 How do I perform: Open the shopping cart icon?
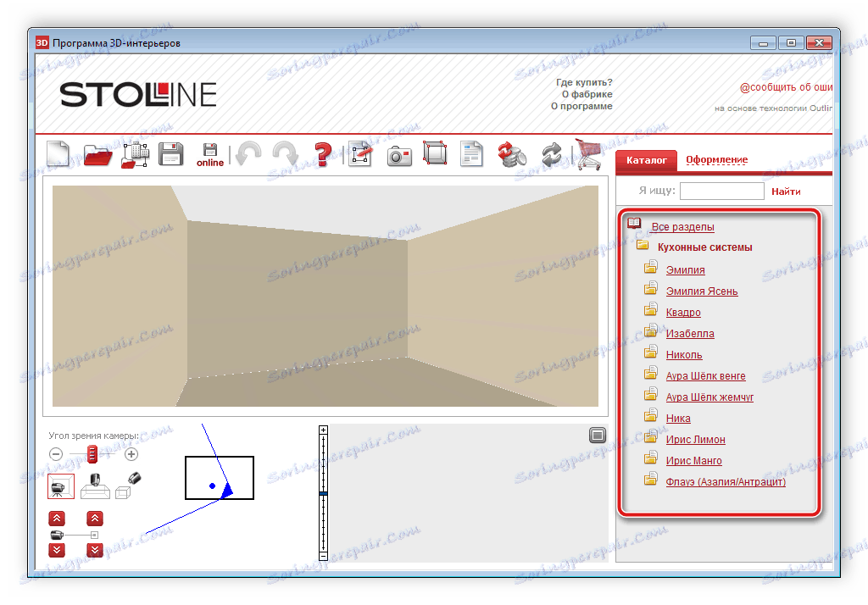[588, 154]
